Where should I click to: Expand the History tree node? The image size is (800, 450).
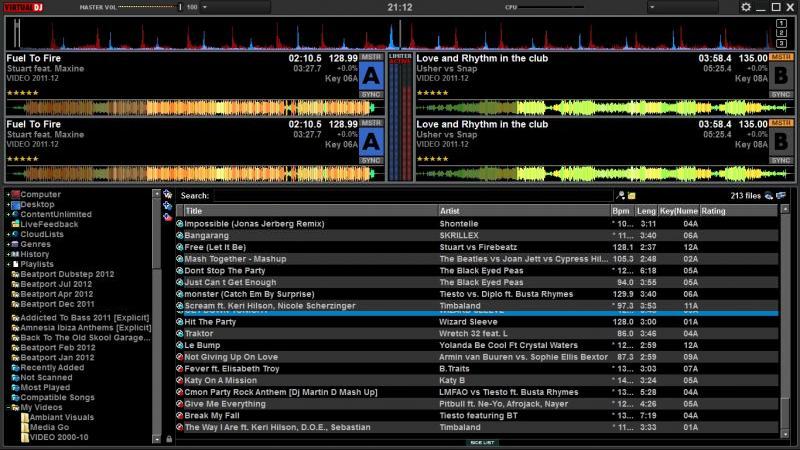point(8,254)
